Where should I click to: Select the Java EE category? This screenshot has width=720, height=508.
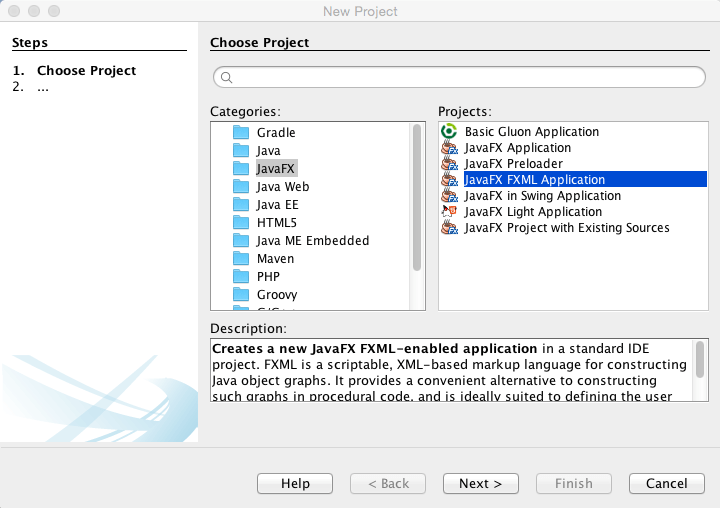coord(277,205)
